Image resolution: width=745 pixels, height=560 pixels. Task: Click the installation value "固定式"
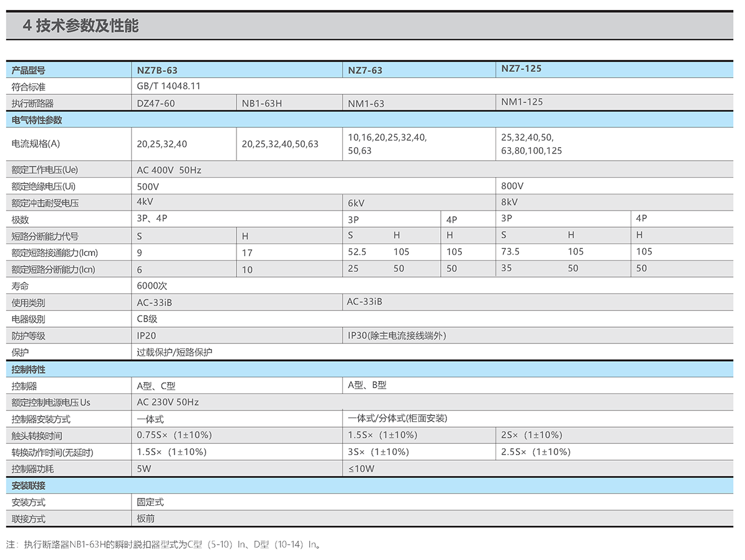point(150,502)
